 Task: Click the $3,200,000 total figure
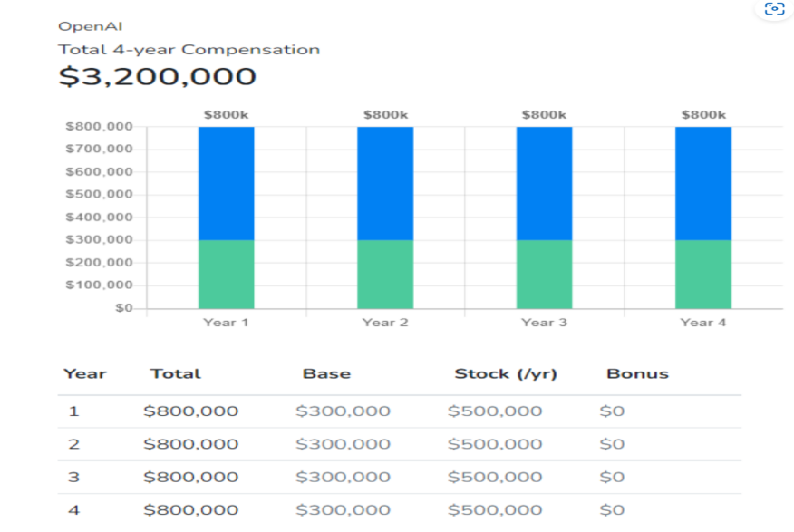158,76
